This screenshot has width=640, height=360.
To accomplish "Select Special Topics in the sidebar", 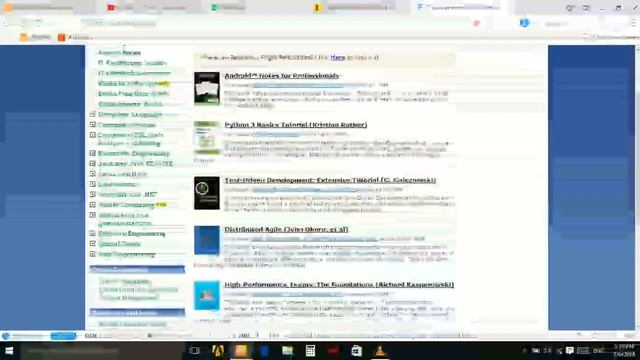I will click(x=119, y=244).
